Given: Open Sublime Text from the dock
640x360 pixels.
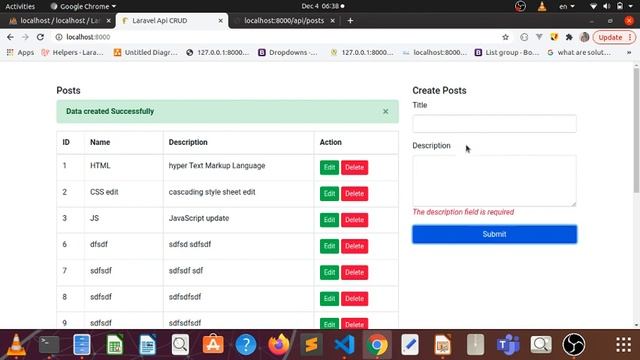Looking at the screenshot, I should (x=311, y=345).
